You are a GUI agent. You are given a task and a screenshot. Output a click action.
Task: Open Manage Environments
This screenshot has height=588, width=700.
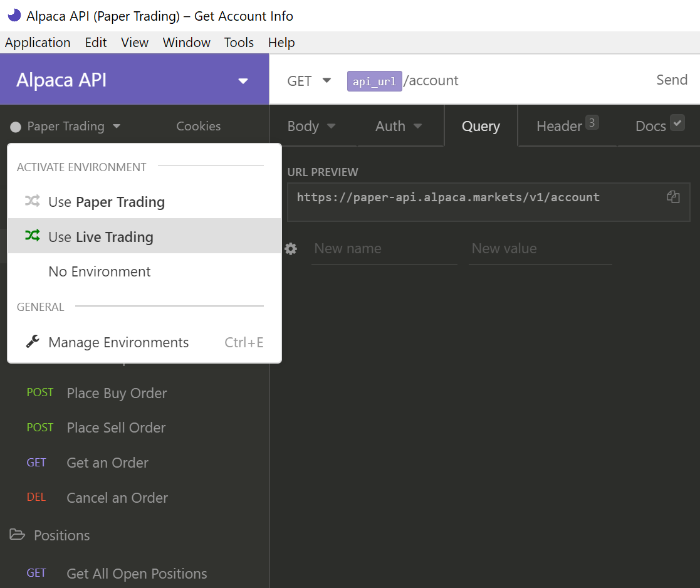tap(144, 342)
